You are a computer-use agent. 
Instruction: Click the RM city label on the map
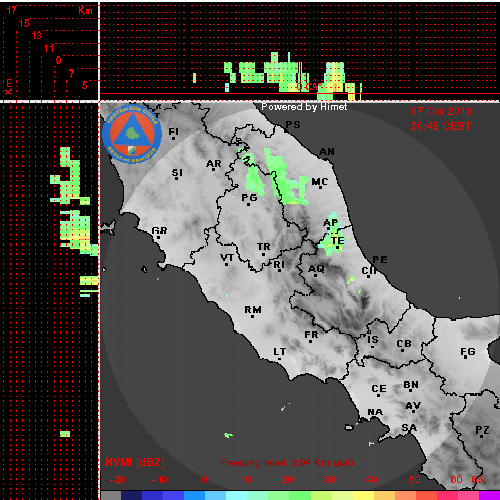[253, 310]
